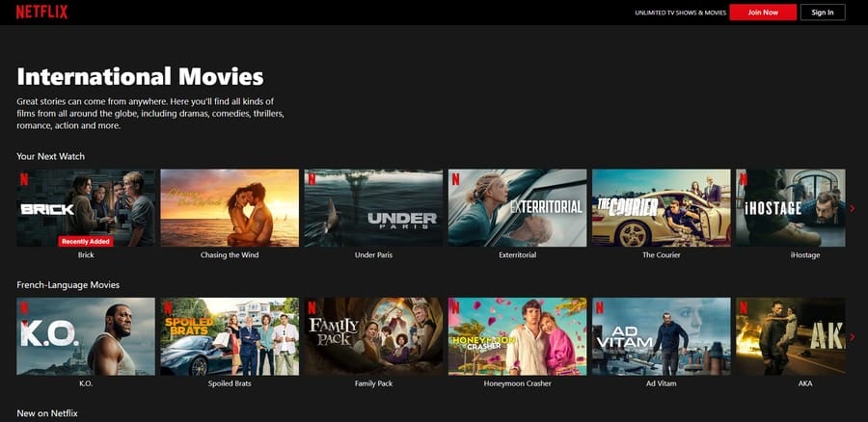Click the Netflix N badge on Family Pack
This screenshot has width=868, height=422.
coord(312,308)
